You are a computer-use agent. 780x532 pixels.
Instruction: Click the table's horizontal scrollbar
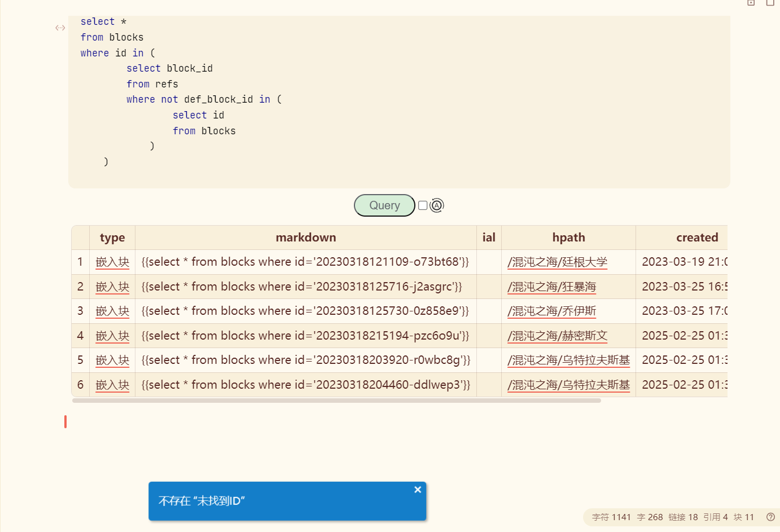[x=336, y=401]
